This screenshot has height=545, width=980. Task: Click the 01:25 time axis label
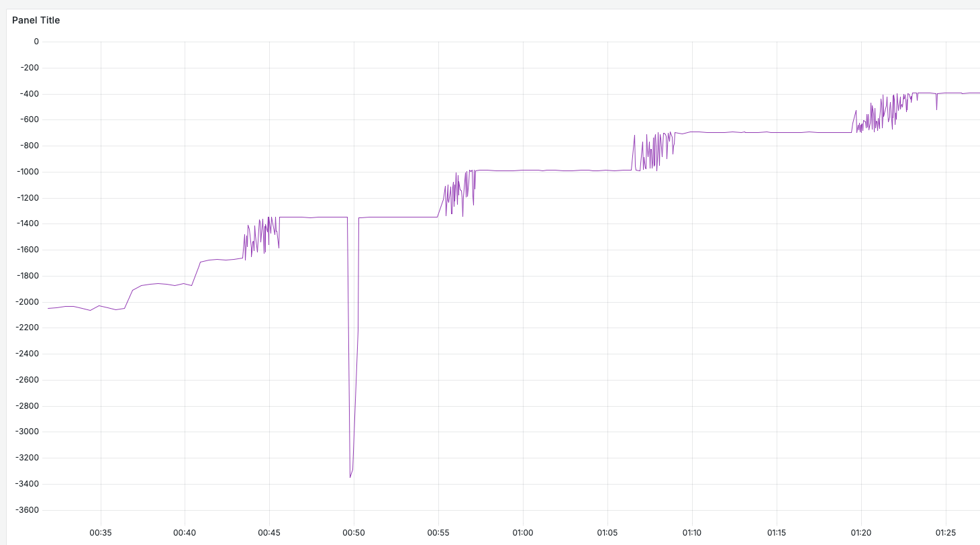946,533
